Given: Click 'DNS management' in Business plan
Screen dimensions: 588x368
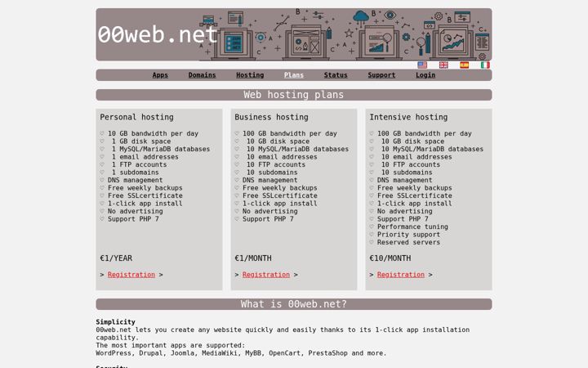Looking at the screenshot, I should click(270, 180).
